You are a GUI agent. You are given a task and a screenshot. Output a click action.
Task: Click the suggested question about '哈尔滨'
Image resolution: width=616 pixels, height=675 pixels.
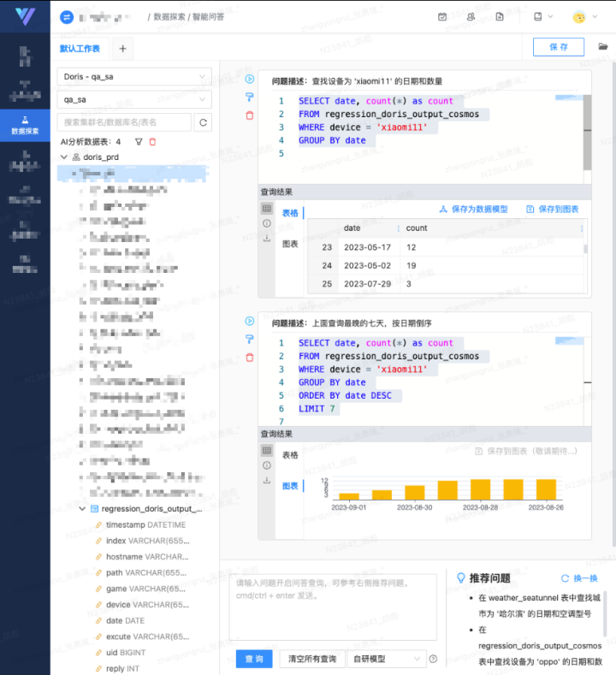click(x=539, y=606)
